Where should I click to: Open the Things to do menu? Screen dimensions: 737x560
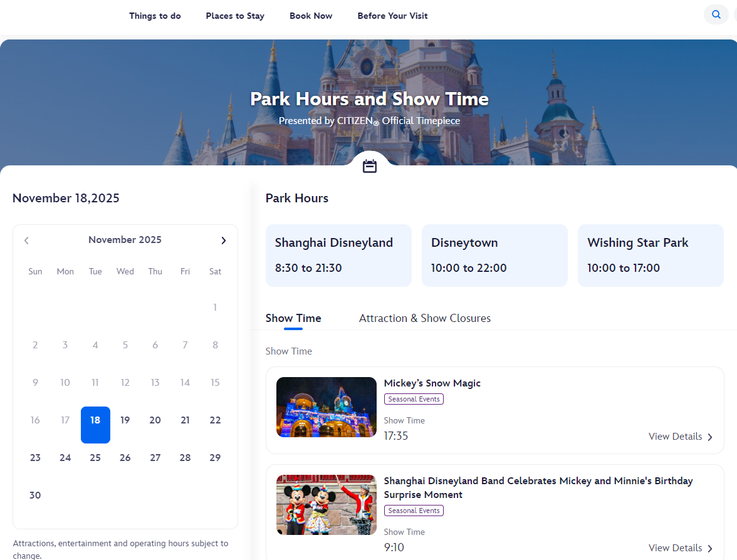tap(155, 16)
